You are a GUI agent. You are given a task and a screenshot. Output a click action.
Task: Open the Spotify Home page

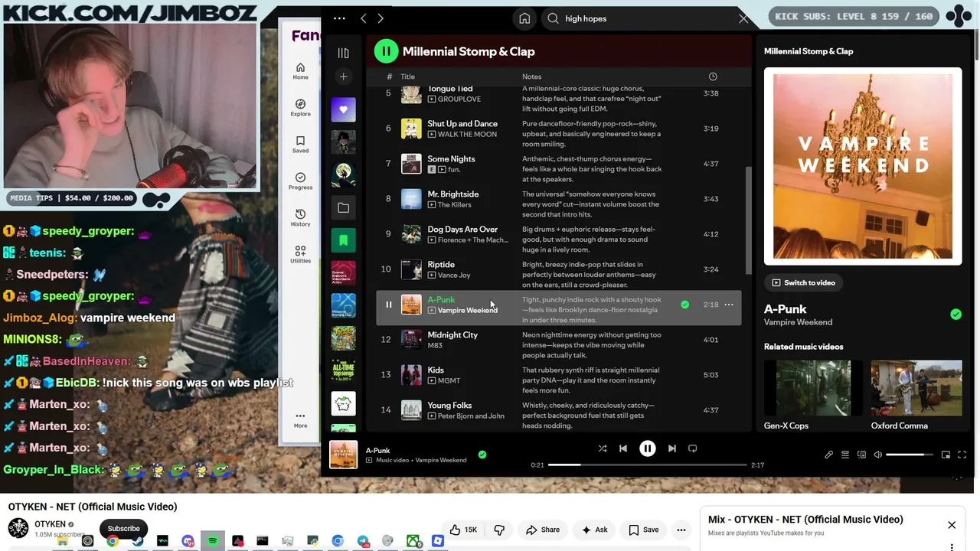coord(524,18)
